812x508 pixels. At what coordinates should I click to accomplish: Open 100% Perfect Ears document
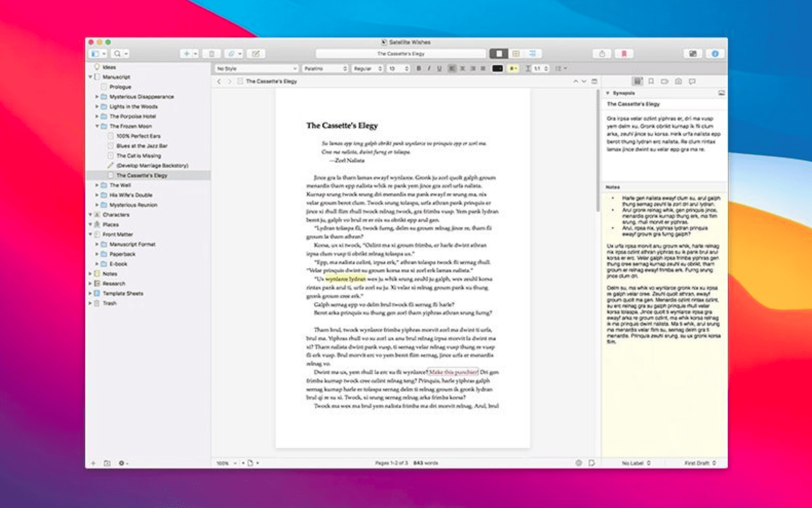[138, 136]
